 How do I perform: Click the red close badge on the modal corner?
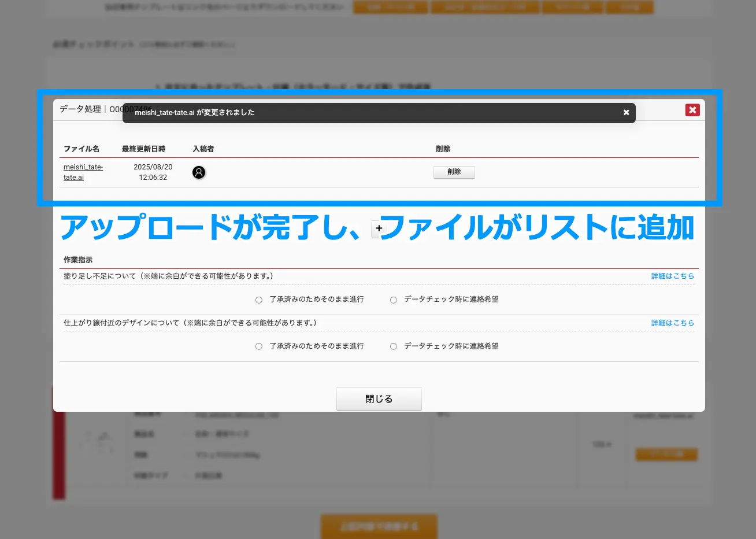(692, 110)
